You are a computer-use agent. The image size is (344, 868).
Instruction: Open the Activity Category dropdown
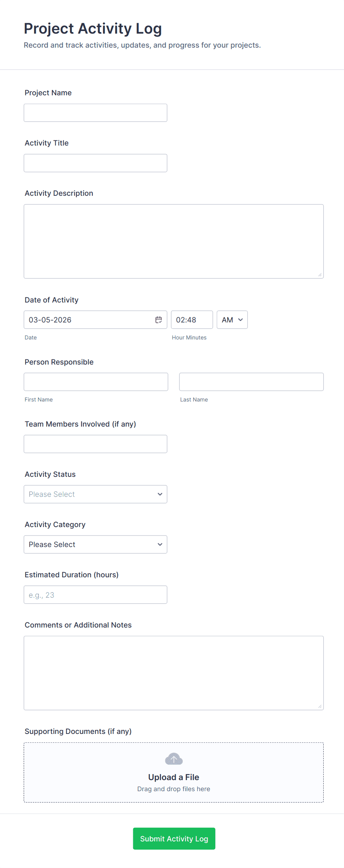[95, 544]
